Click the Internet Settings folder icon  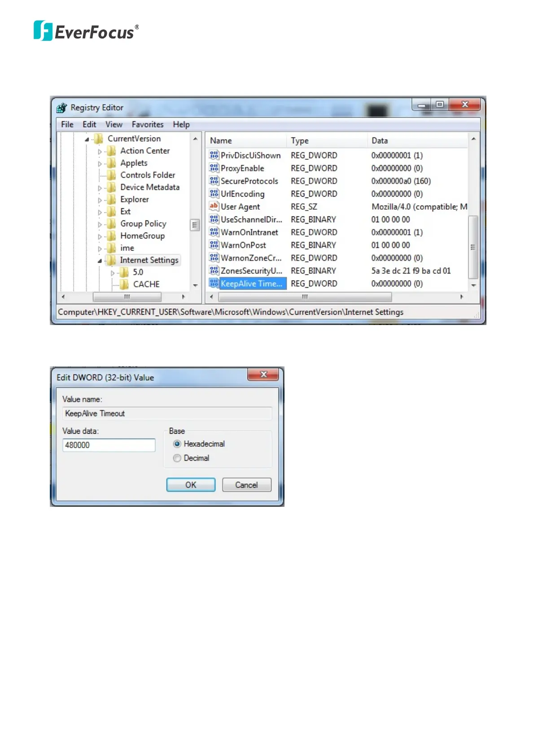pos(111,260)
